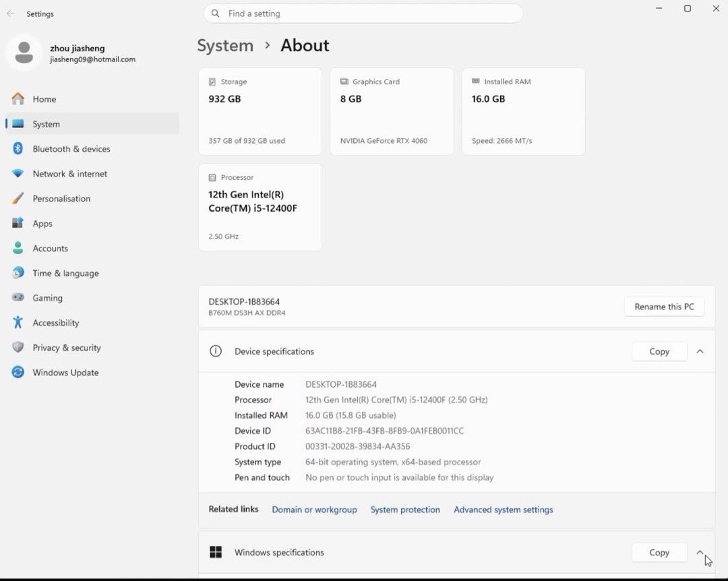
Task: Click the Processor chip icon
Action: pos(212,177)
